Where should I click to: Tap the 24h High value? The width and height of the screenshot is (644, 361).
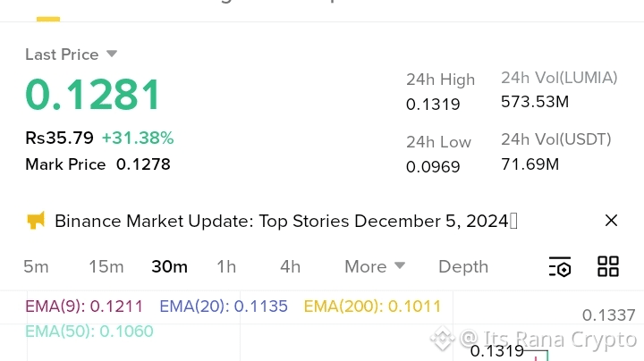pos(433,105)
